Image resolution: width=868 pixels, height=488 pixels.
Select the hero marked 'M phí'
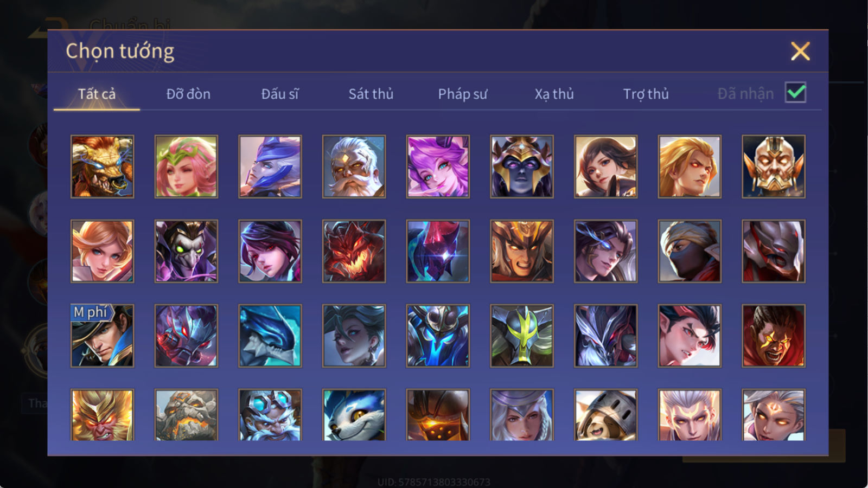pyautogui.click(x=103, y=336)
